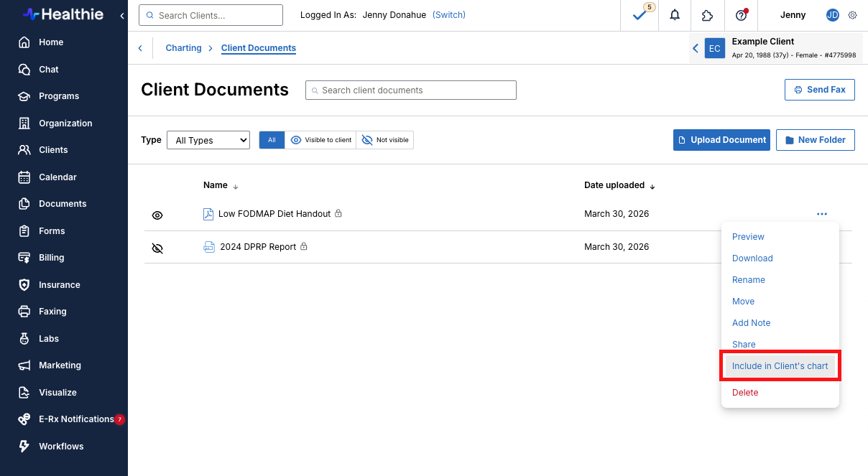Expand client panel chevron next to EC
868x476 pixels.
(695, 48)
